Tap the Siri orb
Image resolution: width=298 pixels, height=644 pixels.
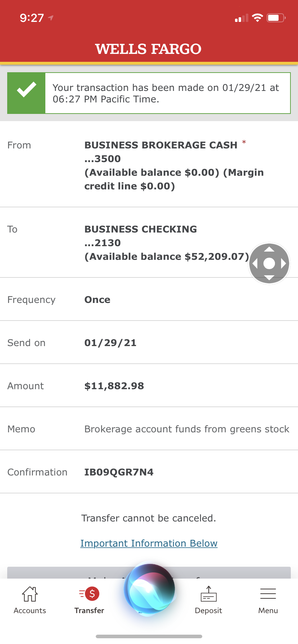point(149,589)
